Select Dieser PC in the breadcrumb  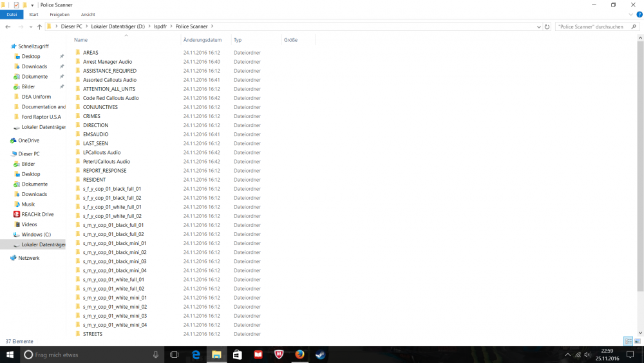click(x=71, y=26)
